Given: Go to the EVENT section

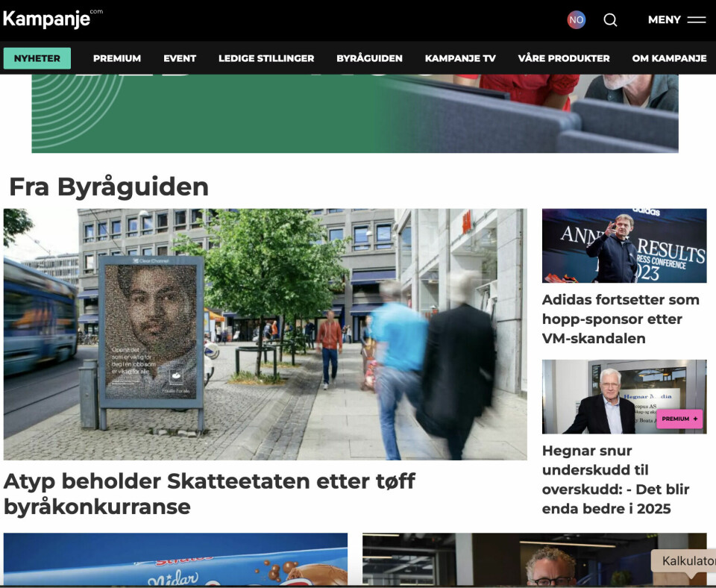Looking at the screenshot, I should 180,58.
